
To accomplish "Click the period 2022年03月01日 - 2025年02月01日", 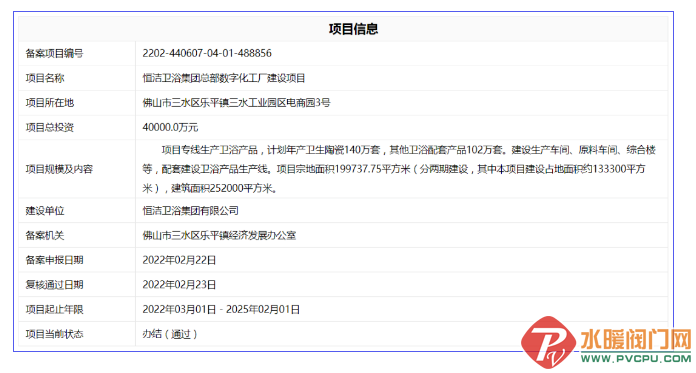I will (x=221, y=310).
